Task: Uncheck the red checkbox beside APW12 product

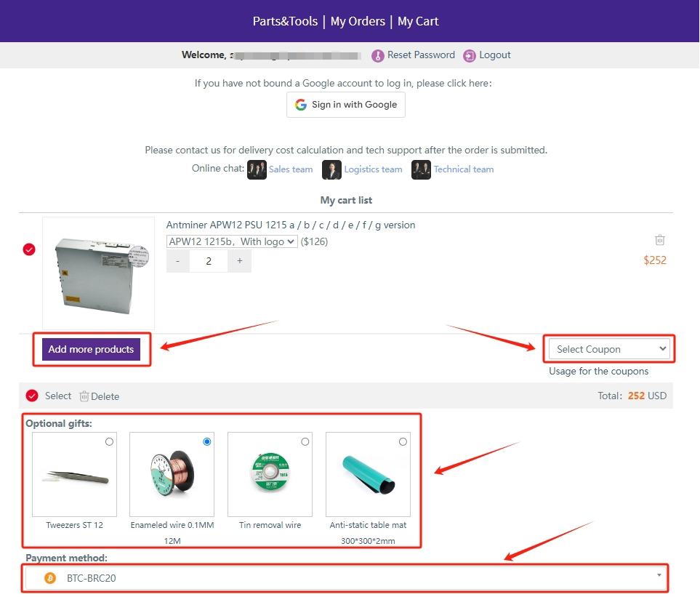Action: click(29, 249)
